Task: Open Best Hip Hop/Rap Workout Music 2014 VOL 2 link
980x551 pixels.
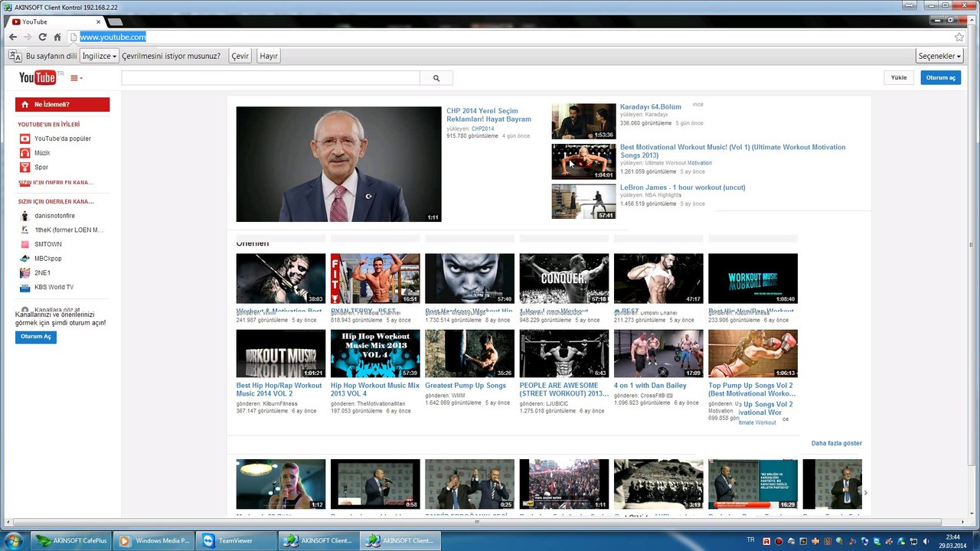Action: (279, 390)
